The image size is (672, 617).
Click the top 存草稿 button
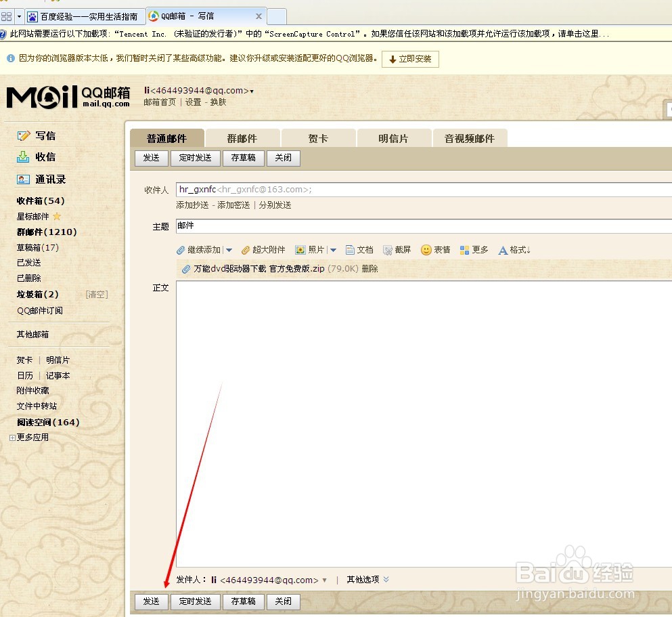click(x=244, y=158)
